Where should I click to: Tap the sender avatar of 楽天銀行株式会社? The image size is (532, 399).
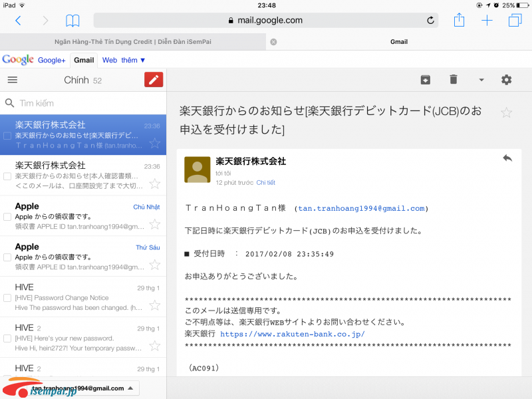click(197, 170)
